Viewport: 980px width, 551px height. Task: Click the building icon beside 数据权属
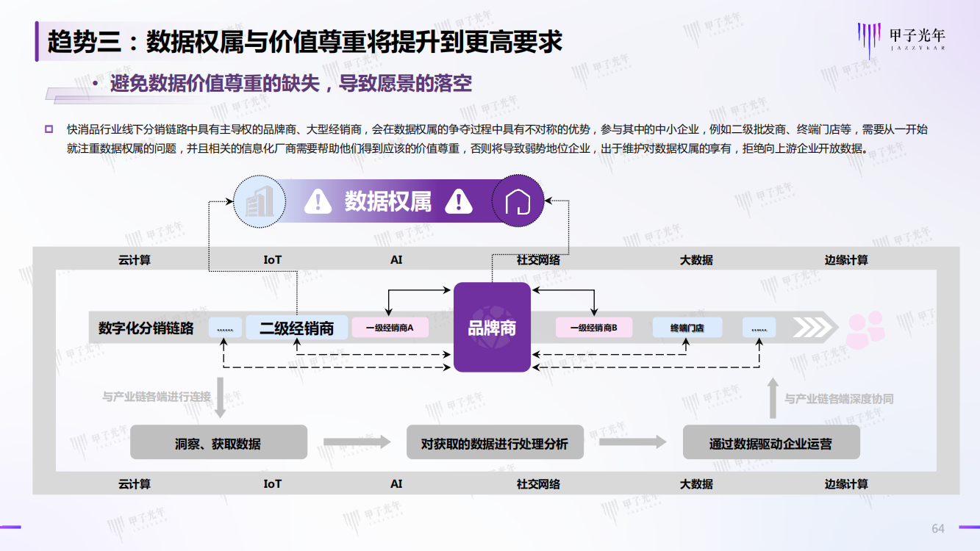point(259,201)
